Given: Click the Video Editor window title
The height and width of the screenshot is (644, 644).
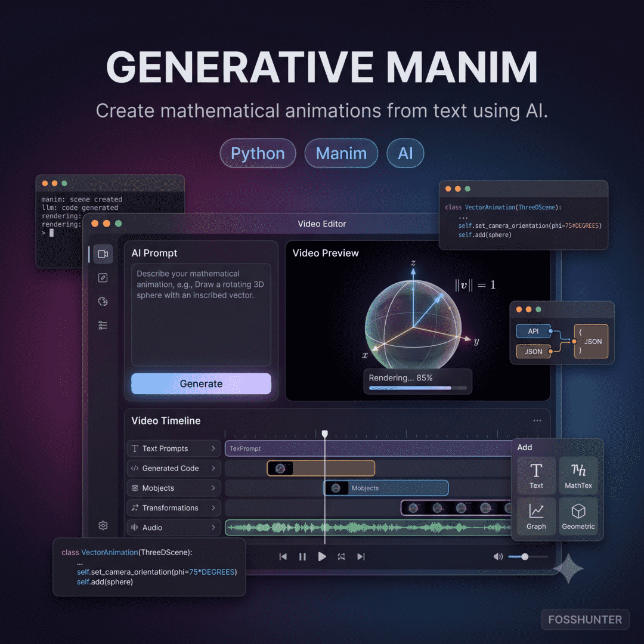Looking at the screenshot, I should (x=321, y=224).
